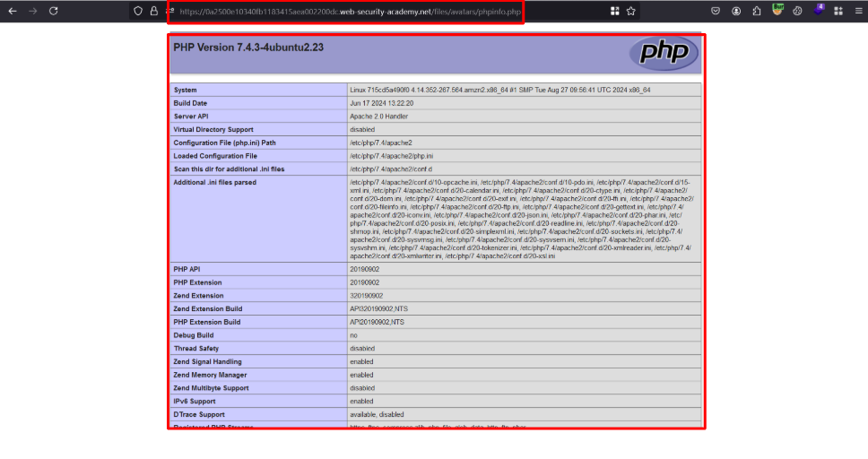Click the DTrace Support label
Image resolution: width=868 pixels, height=459 pixels.
pos(199,415)
